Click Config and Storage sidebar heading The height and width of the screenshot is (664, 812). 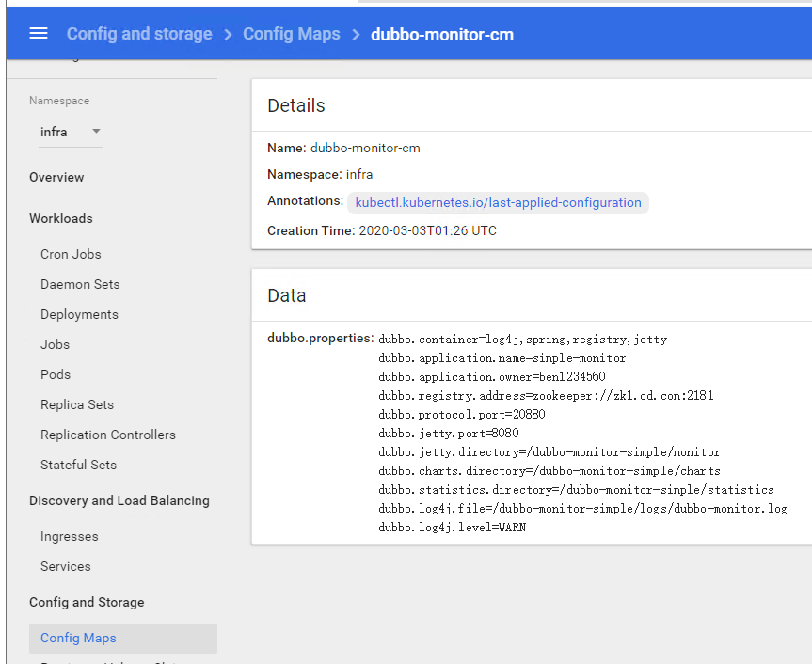[x=87, y=602]
